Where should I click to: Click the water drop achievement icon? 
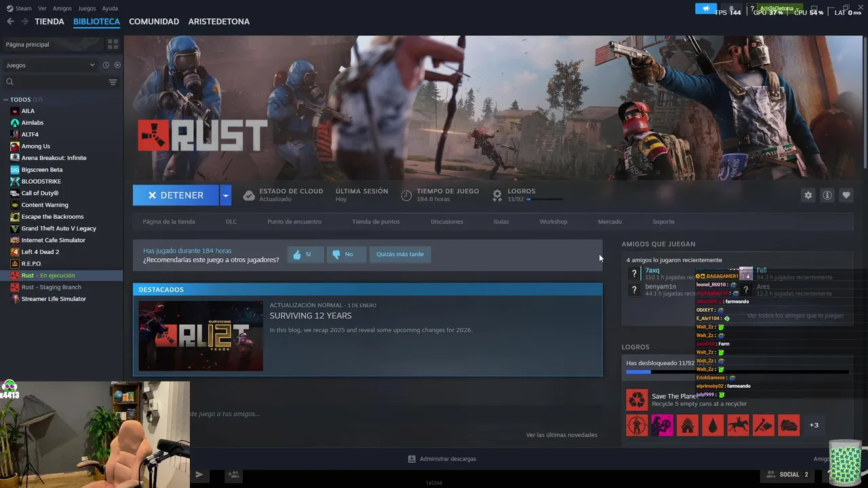point(713,425)
